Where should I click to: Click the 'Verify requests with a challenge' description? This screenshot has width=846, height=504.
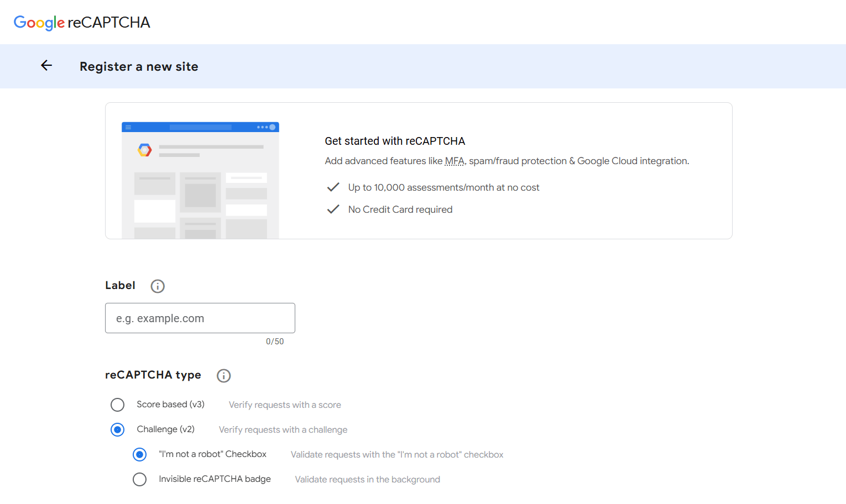tap(283, 429)
